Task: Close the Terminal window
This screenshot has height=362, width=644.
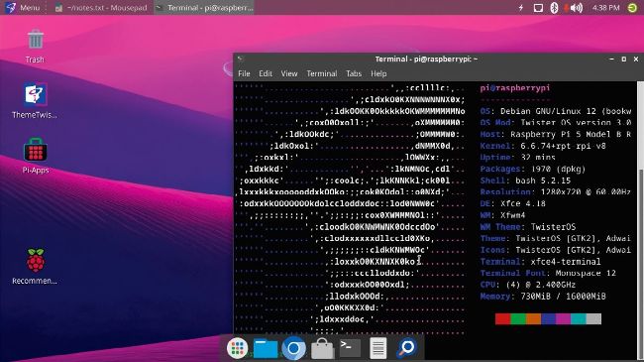Action: coord(636,60)
